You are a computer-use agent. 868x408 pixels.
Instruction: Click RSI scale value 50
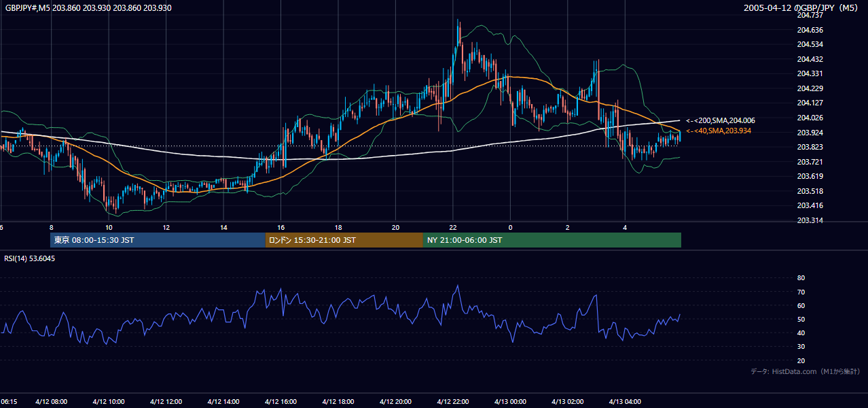point(801,319)
